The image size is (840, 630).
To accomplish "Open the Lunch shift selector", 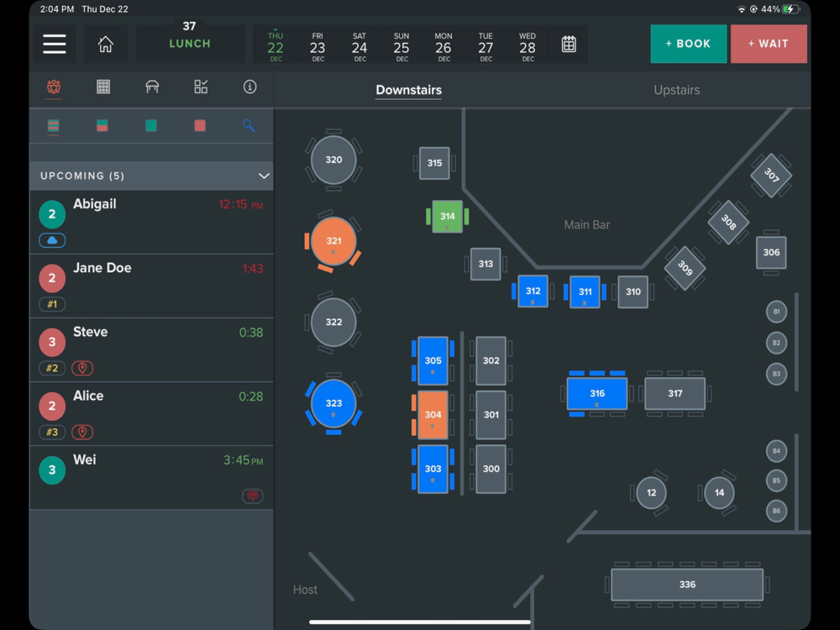I will [x=190, y=44].
